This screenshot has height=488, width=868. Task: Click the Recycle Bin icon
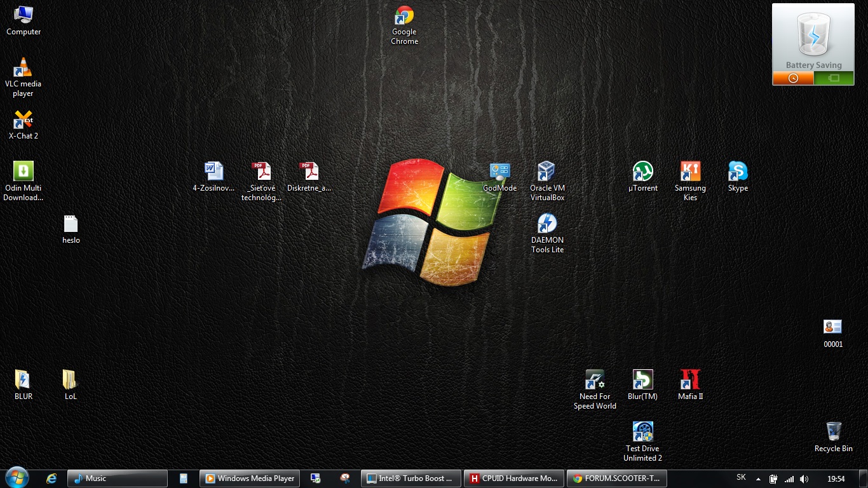click(x=834, y=432)
